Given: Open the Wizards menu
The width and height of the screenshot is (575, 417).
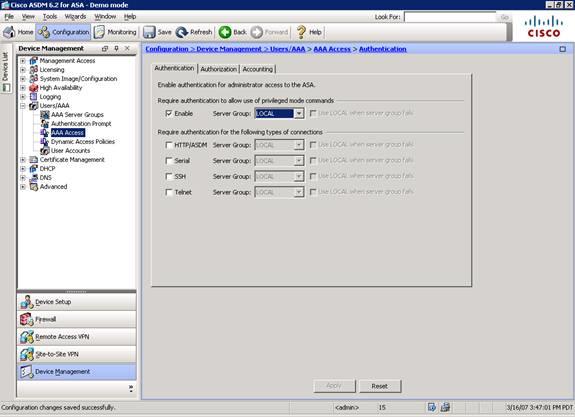Looking at the screenshot, I should 75,17.
